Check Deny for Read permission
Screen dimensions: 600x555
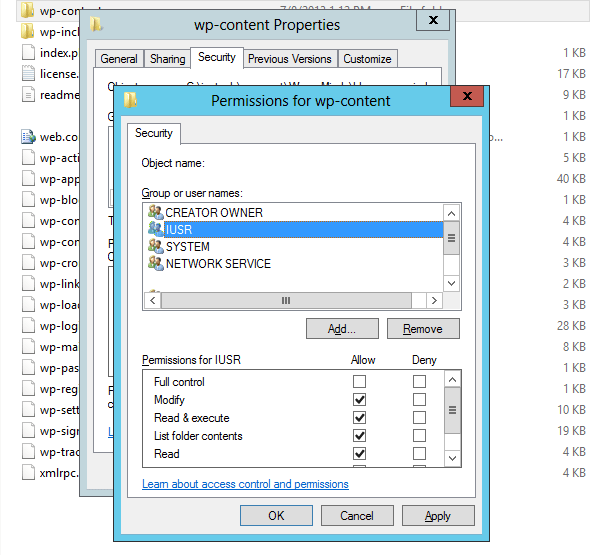click(419, 454)
